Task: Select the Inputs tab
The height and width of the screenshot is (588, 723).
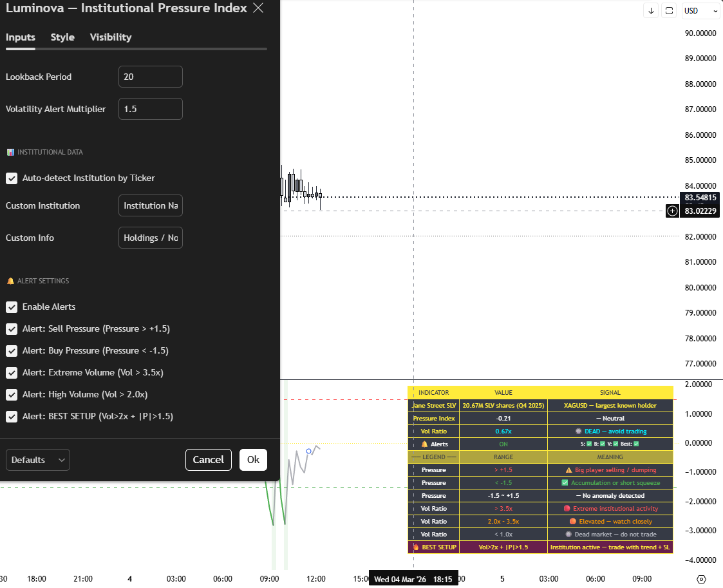Action: 21,37
